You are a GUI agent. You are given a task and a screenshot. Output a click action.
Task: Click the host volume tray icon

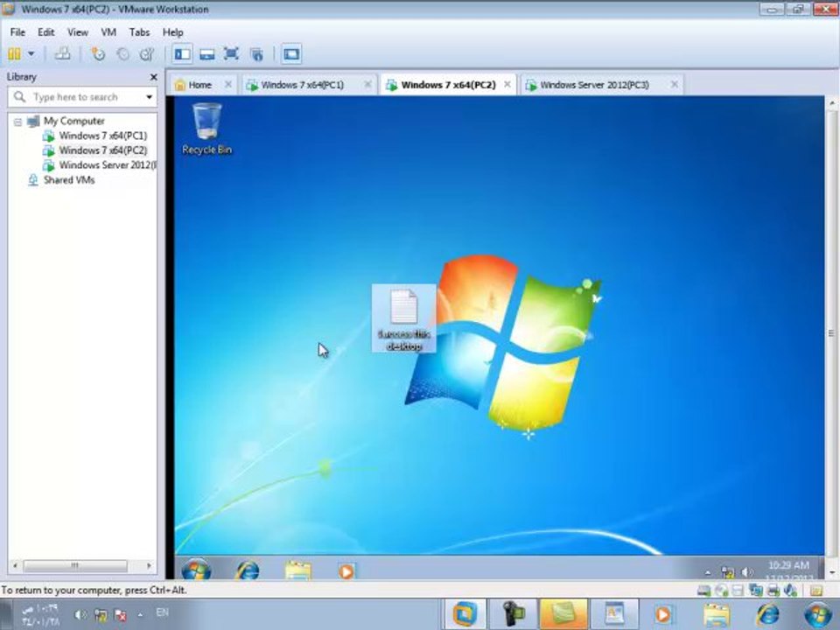(80, 615)
